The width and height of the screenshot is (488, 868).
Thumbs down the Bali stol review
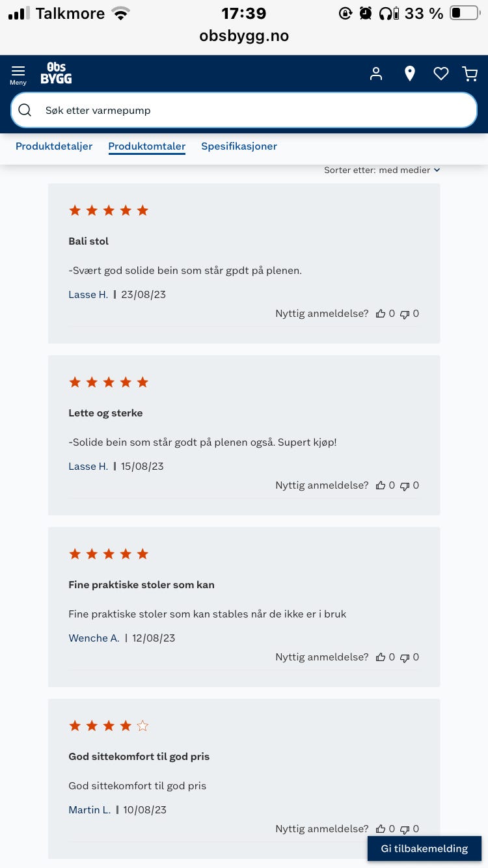(x=405, y=314)
